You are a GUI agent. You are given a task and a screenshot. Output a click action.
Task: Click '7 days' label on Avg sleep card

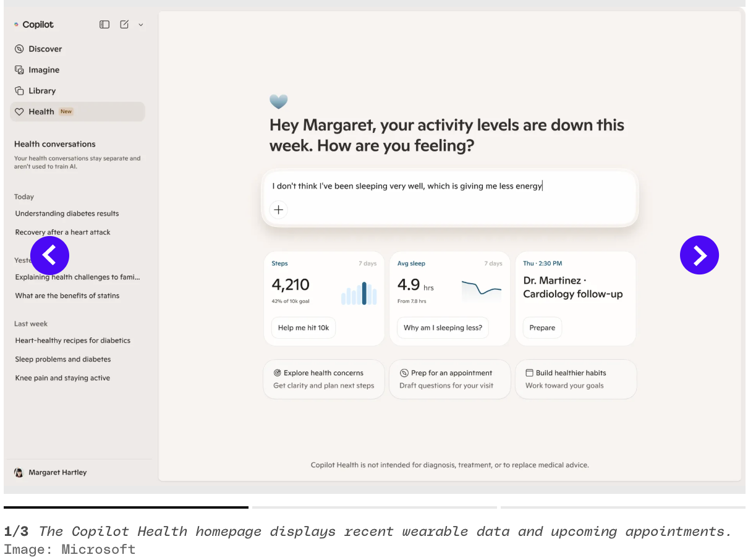(493, 263)
